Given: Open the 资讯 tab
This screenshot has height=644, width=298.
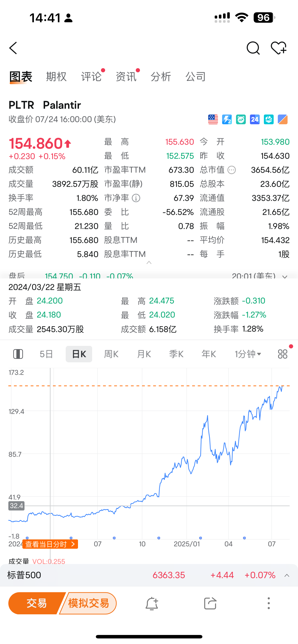Looking at the screenshot, I should coord(126,77).
